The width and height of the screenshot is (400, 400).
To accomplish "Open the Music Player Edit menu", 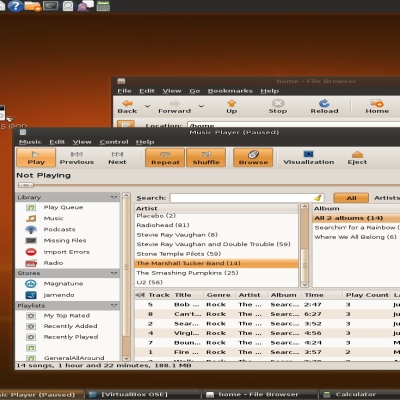I will pos(57,142).
